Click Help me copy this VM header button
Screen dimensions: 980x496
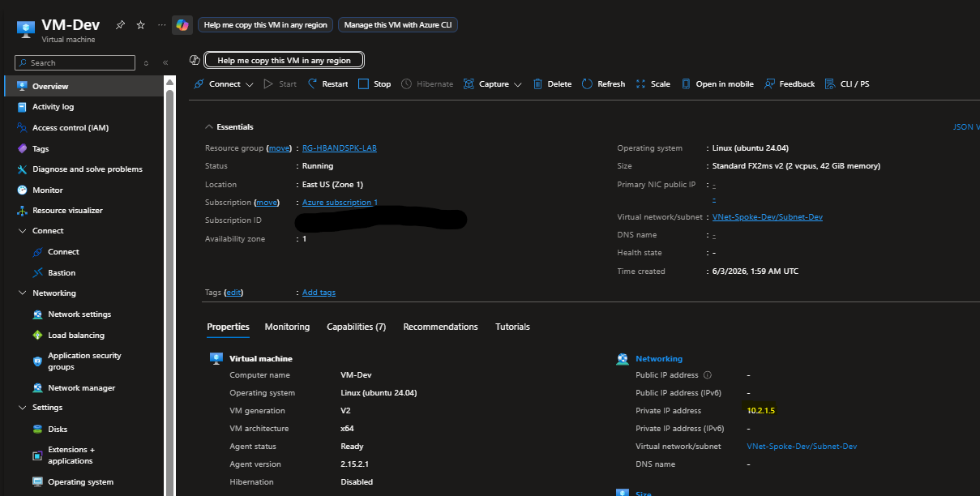(x=266, y=25)
